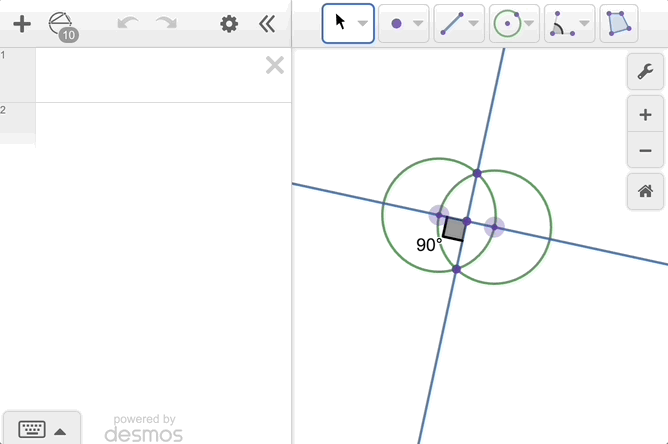The height and width of the screenshot is (444, 668).
Task: Select the Circle tool
Action: [507, 23]
